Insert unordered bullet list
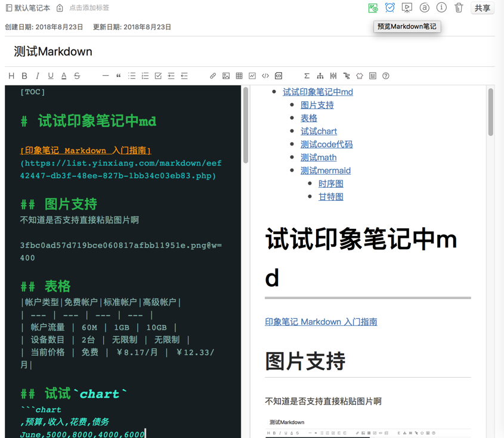504x438 pixels. [x=132, y=76]
